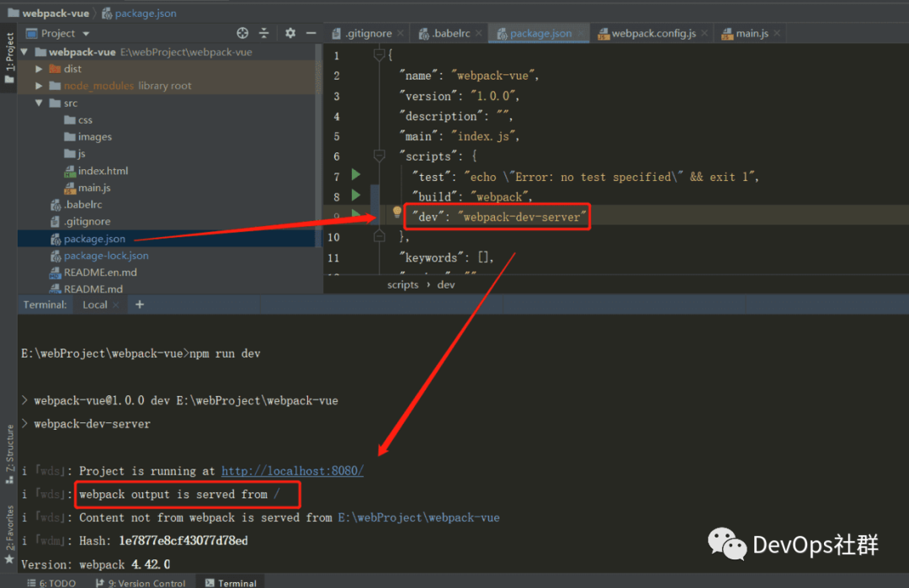Click line number 5 in the gutter

point(336,137)
